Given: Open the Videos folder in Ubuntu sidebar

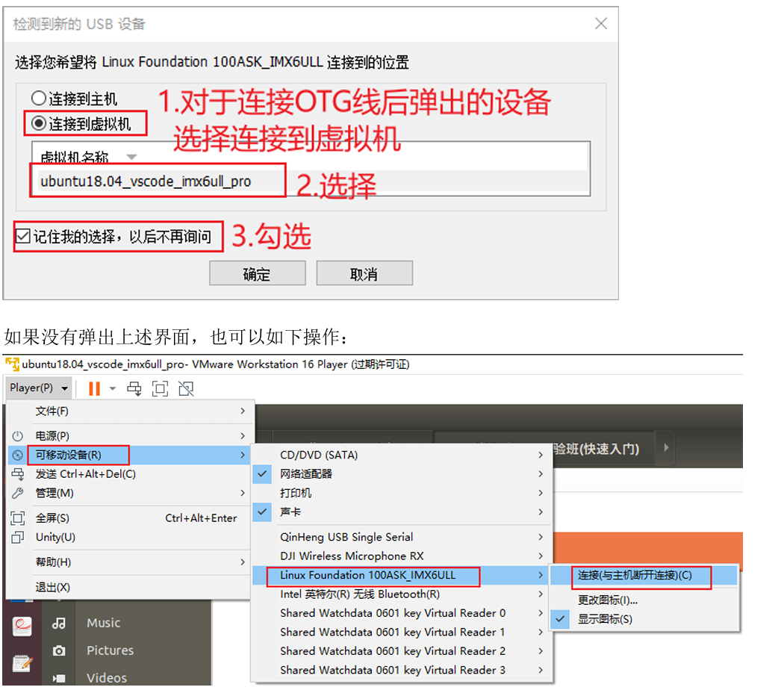Looking at the screenshot, I should 107,678.
